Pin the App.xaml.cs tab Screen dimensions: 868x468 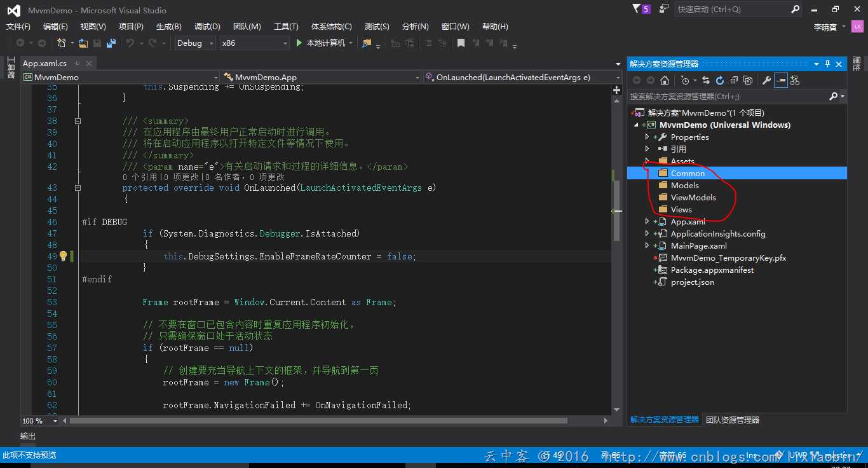tap(78, 64)
